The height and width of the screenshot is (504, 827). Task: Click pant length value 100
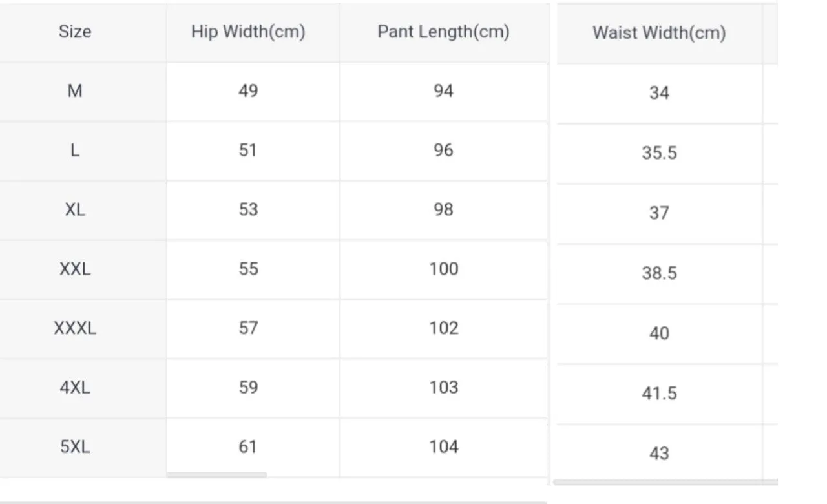443,269
